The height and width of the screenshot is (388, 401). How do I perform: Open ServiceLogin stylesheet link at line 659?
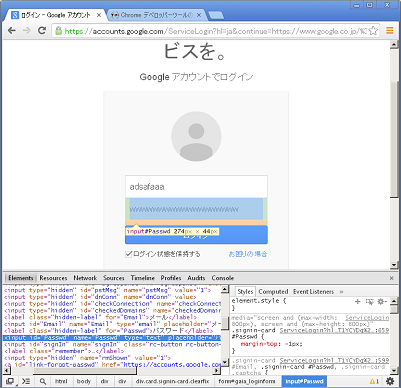tap(334, 330)
